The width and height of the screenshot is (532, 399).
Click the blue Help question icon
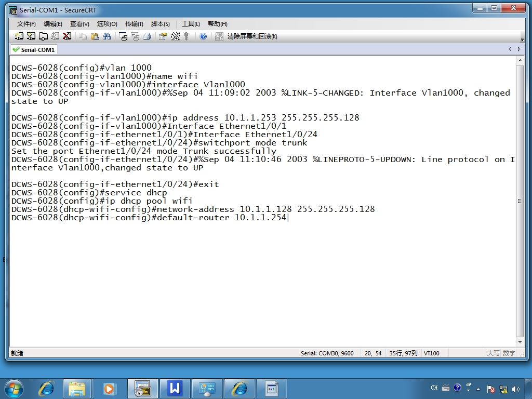coord(203,36)
